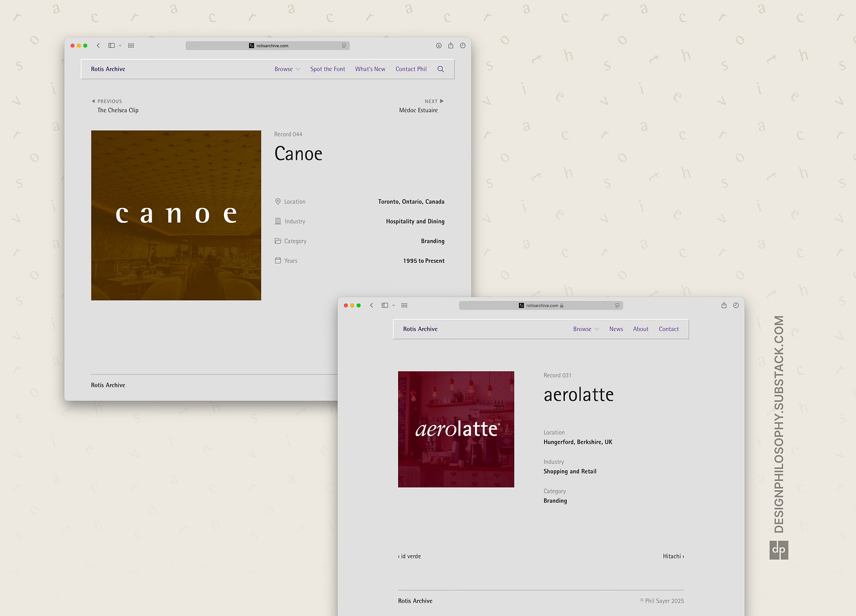The height and width of the screenshot is (616, 856).
Task: Click the Category folder icon
Action: [278, 241]
